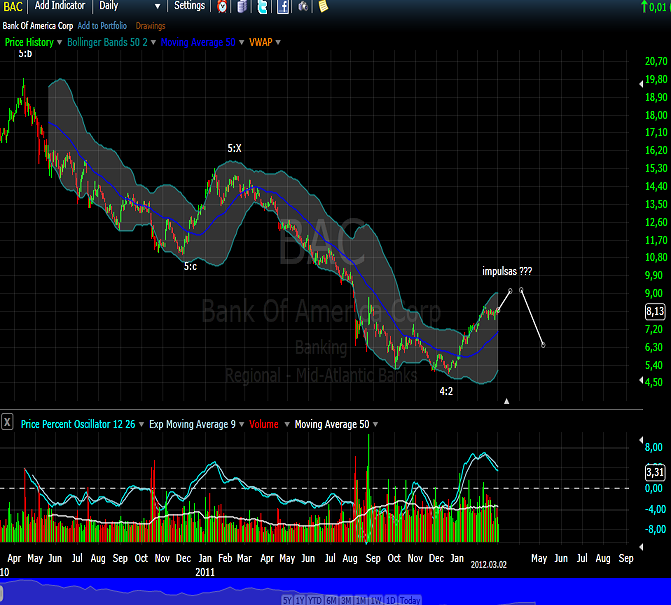Viewport: 671px width, 605px height.
Task: Click the Add to Portfolio link
Action: (x=102, y=26)
